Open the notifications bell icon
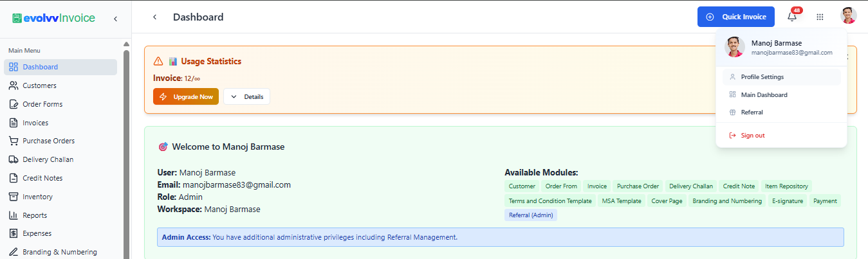 [x=792, y=17]
